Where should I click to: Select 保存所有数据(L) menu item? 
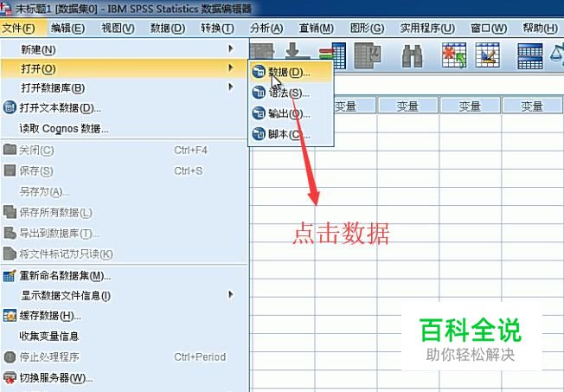coord(125,212)
